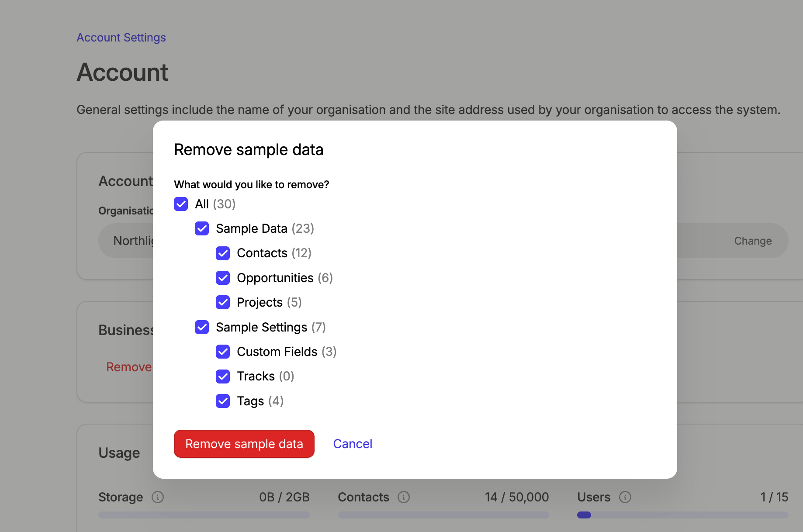The image size is (803, 532).
Task: Click the "What would you like to remove?" prompt
Action: [x=252, y=185]
